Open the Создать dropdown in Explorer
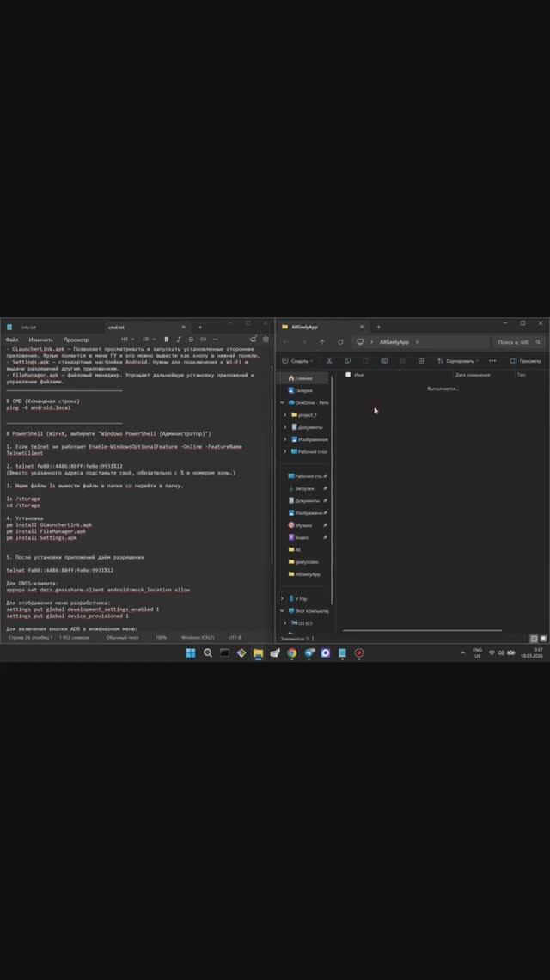The width and height of the screenshot is (550, 980). point(297,361)
